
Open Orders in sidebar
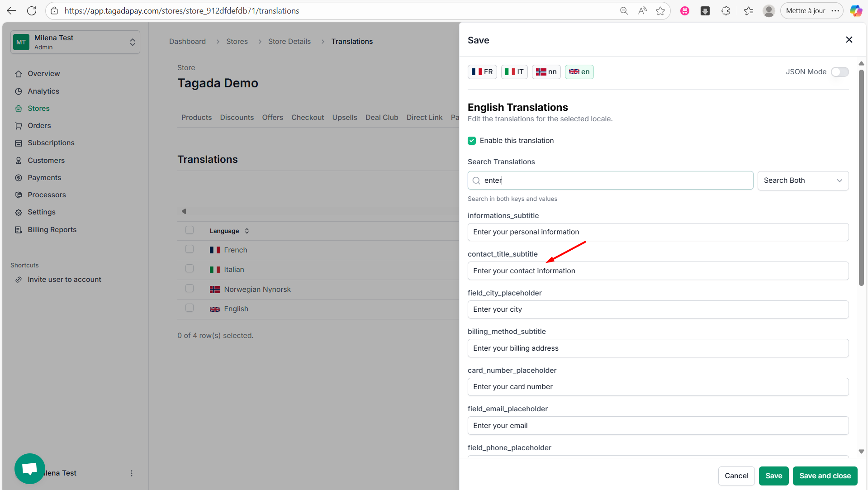tap(39, 125)
